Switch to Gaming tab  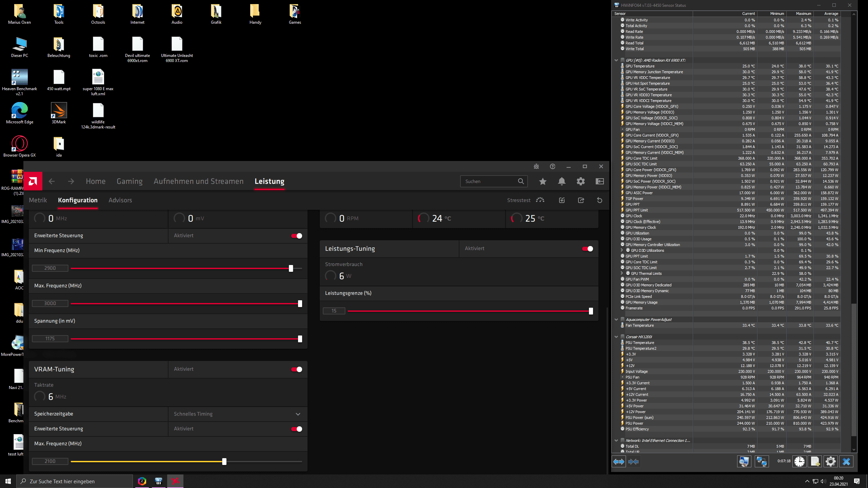130,181
